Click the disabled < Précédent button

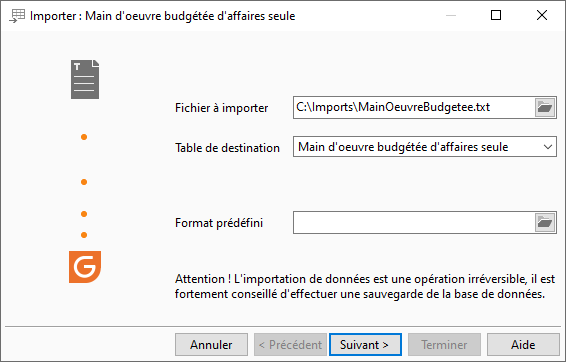[x=290, y=345]
